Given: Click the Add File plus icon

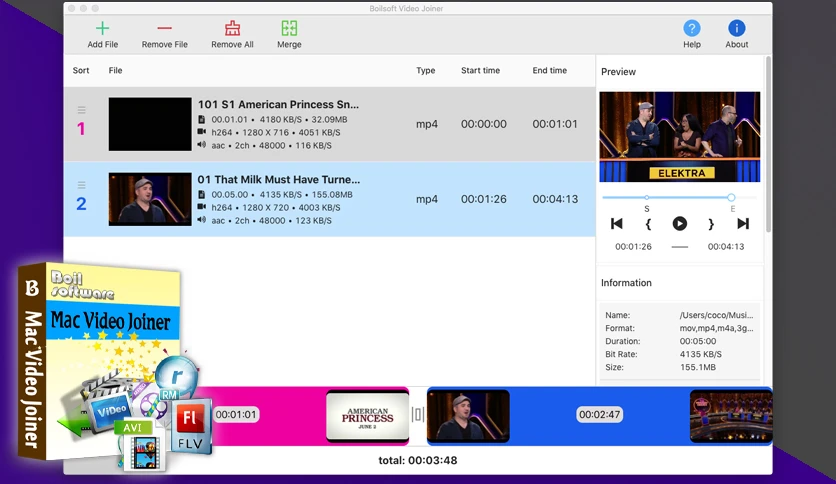Looking at the screenshot, I should click(102, 28).
